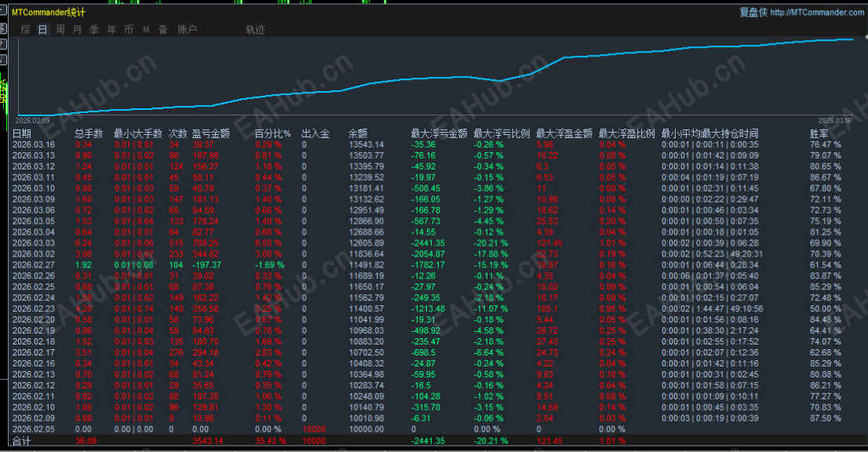Click the trade count 276
Image resolution: width=868 pixels, height=452 pixels.
pos(176,352)
